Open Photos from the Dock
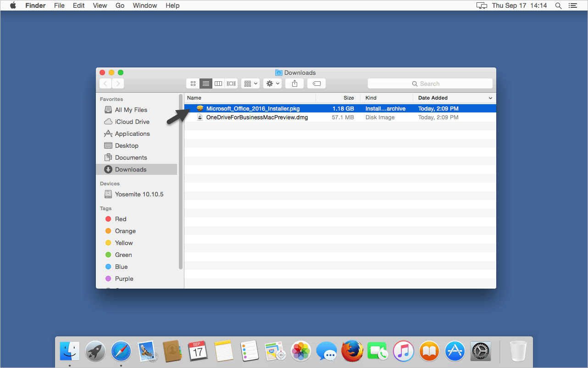588x368 pixels. (301, 352)
